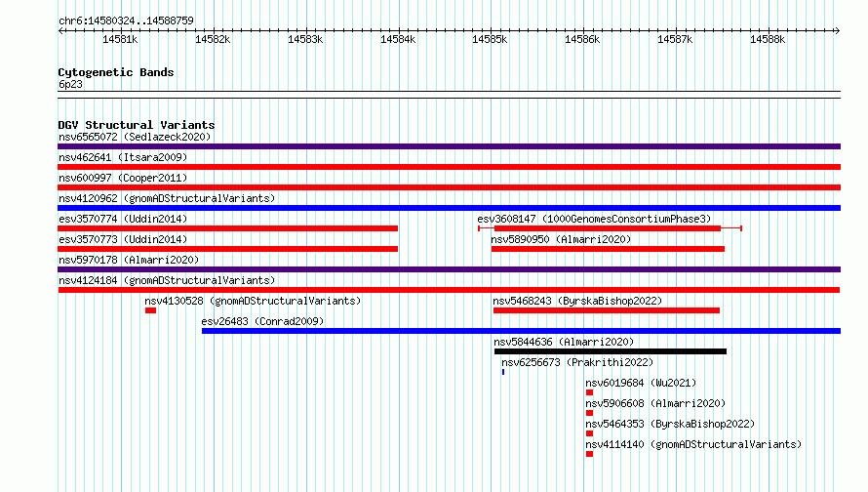Click the red nsv5468243 variant bar
The height and width of the screenshot is (492, 868).
tap(607, 310)
